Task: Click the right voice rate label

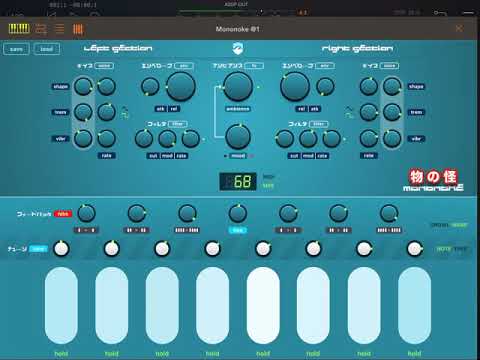Action: (369, 155)
